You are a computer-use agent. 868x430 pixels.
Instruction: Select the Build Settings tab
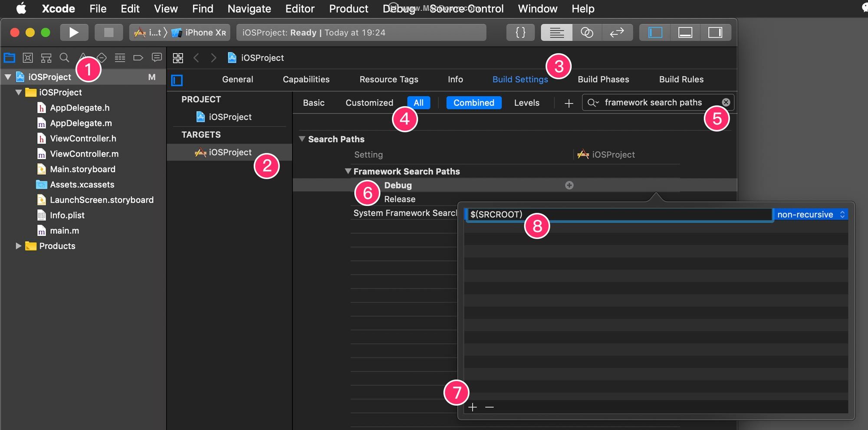pos(520,79)
